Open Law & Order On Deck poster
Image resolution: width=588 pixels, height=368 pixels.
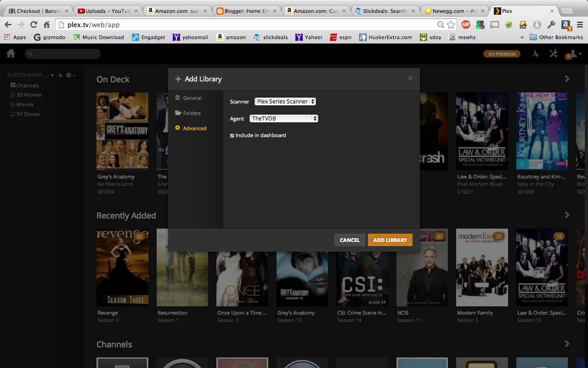tap(482, 131)
